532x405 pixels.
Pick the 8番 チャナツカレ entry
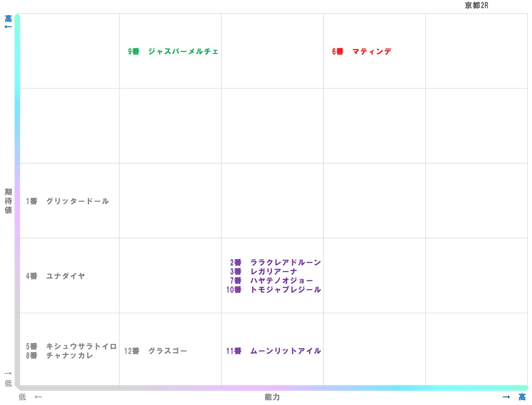click(x=60, y=356)
